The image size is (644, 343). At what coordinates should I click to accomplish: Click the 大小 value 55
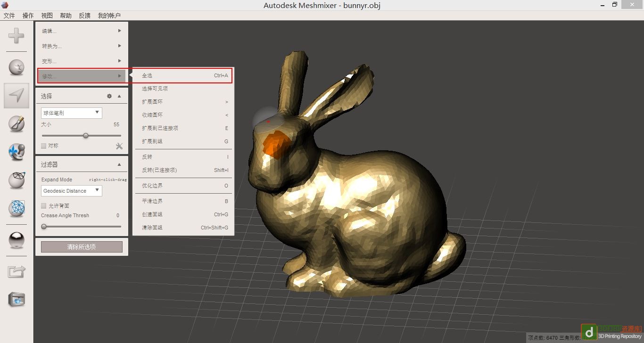click(116, 125)
